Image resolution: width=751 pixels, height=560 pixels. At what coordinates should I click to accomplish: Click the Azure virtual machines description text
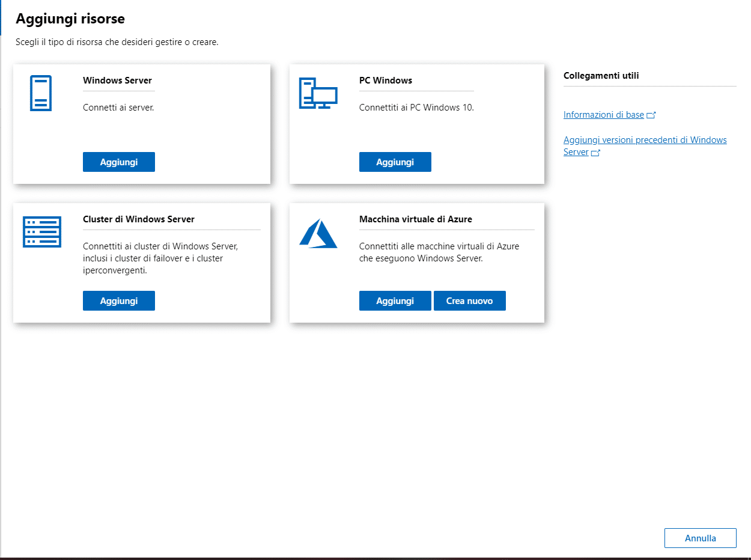point(439,252)
